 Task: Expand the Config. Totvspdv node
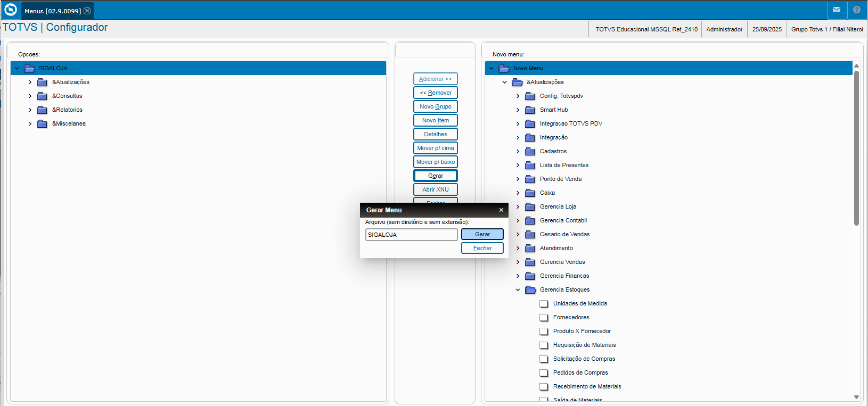tap(518, 96)
